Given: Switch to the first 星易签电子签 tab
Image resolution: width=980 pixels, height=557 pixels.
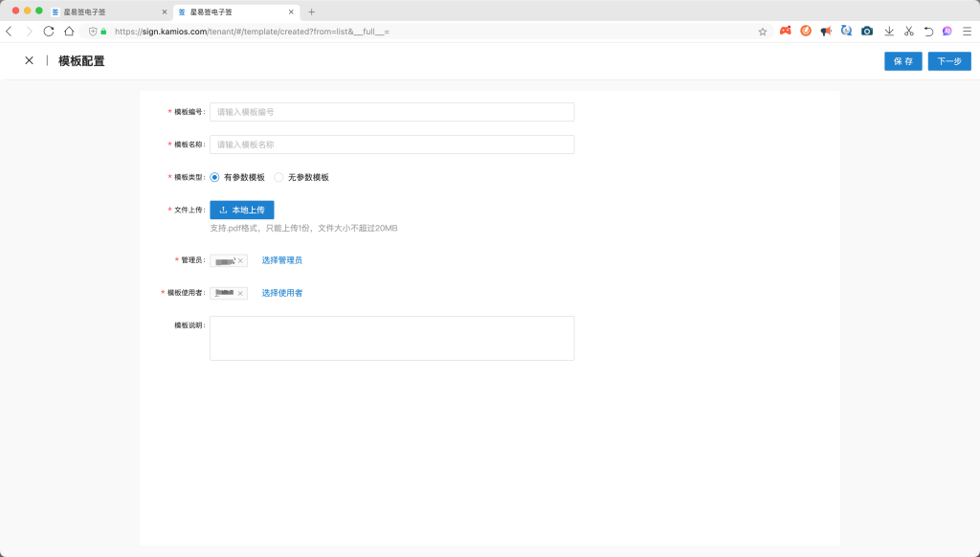Looking at the screenshot, I should [110, 11].
